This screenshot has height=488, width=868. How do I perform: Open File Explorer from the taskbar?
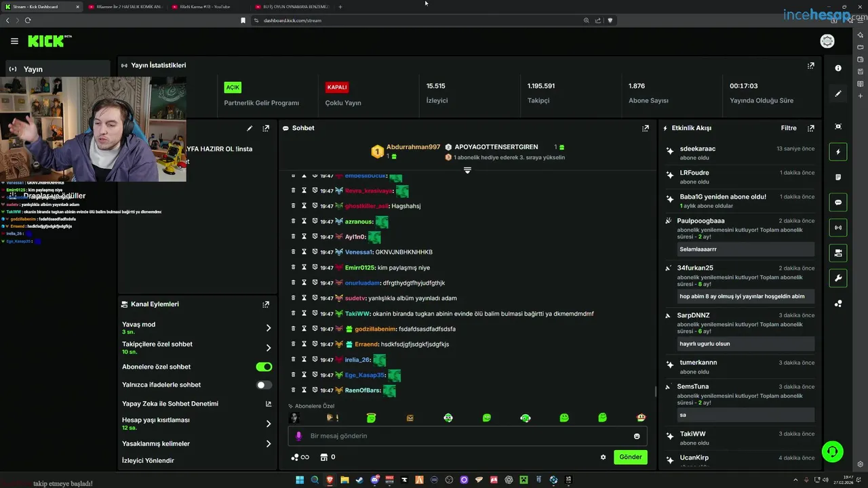344,480
